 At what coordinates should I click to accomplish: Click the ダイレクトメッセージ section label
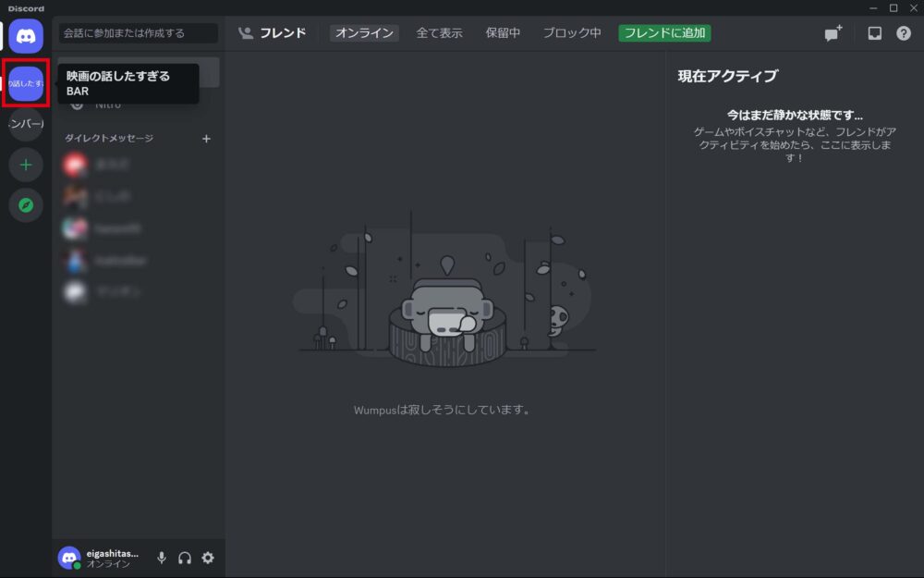tap(109, 138)
